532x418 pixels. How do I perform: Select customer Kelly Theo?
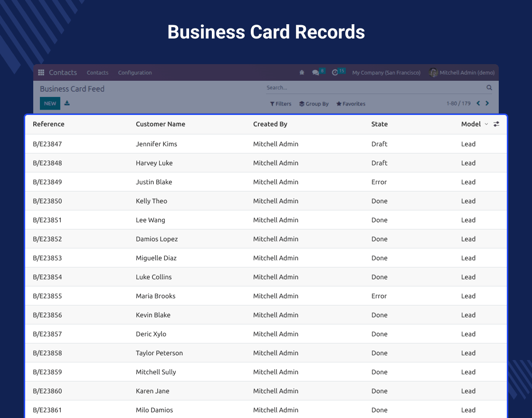(152, 201)
